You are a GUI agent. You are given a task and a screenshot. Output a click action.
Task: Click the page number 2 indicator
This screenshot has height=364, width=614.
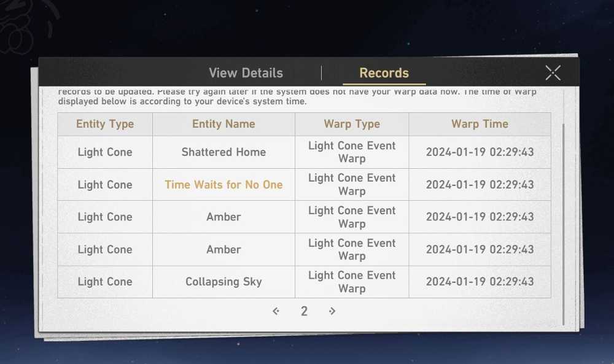[x=305, y=311]
